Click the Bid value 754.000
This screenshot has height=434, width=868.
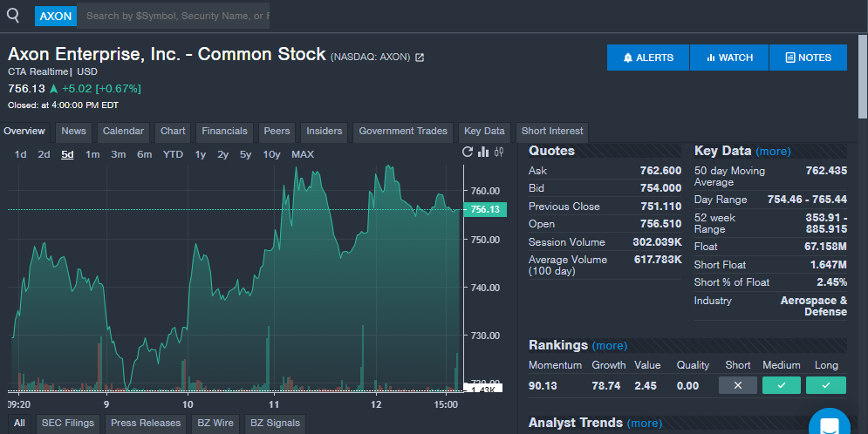(x=660, y=188)
